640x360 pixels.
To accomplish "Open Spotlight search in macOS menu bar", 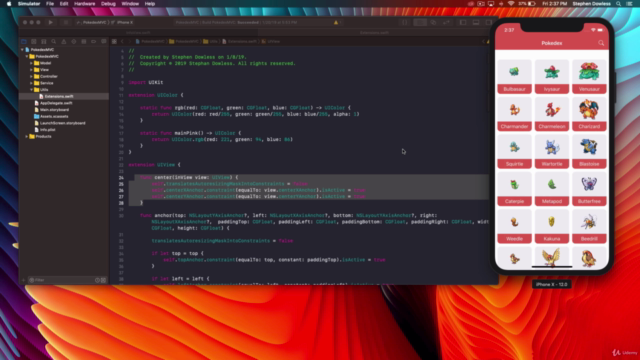I will point(619,4).
